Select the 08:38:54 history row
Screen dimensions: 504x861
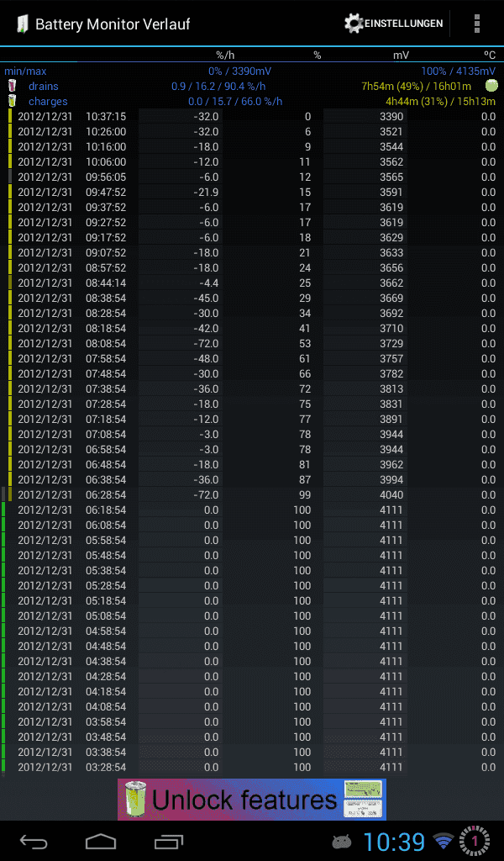click(x=252, y=298)
